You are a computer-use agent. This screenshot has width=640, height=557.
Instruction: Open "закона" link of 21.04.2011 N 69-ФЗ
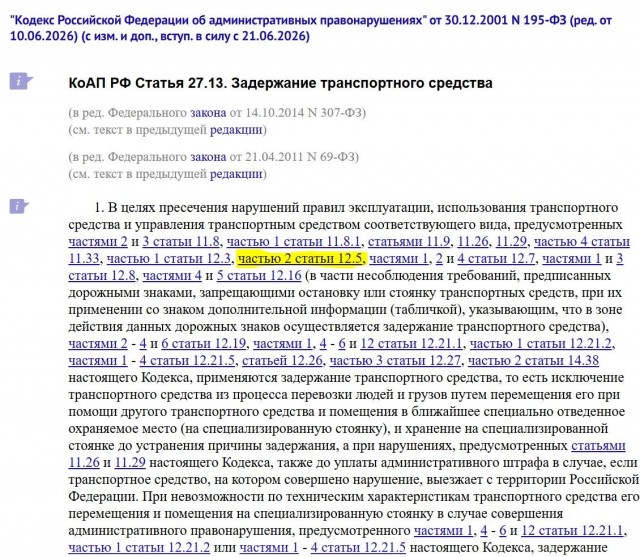click(208, 157)
